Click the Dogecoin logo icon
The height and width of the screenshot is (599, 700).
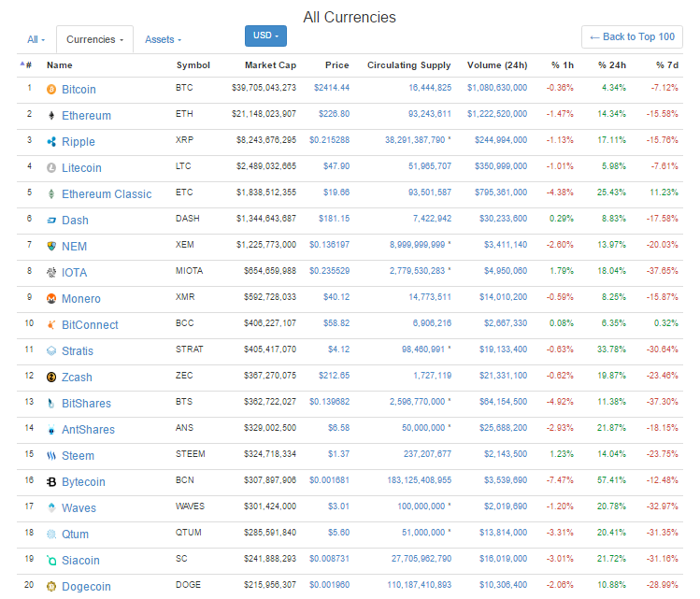pos(51,587)
